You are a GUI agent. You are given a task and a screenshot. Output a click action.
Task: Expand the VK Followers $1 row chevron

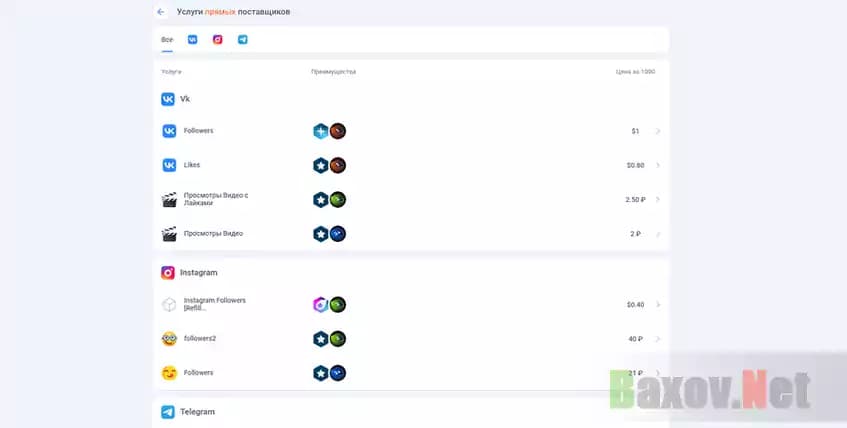coord(657,131)
